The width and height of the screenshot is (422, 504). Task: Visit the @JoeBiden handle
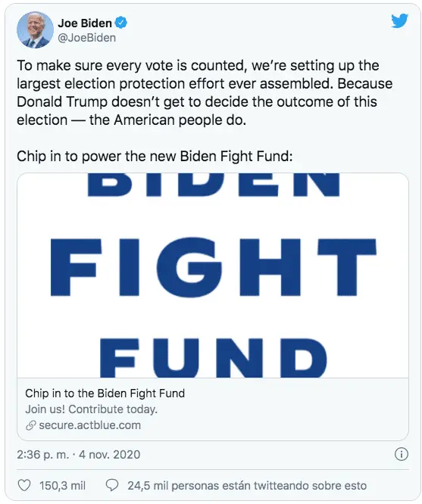tap(86, 38)
